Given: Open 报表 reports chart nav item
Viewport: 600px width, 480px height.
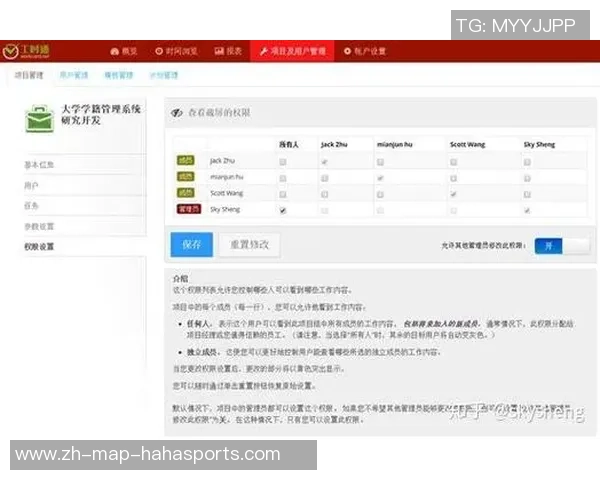Looking at the screenshot, I should (228, 51).
